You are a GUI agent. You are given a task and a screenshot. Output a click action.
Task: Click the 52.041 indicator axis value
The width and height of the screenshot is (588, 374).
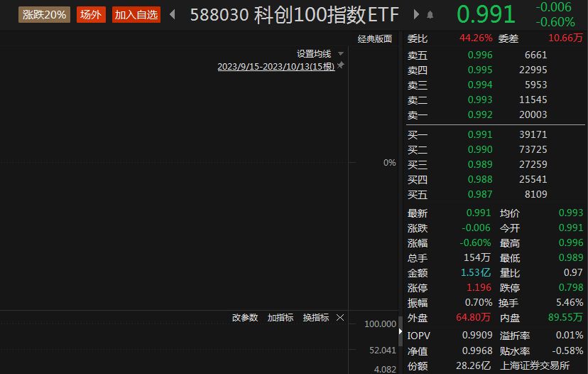click(383, 351)
